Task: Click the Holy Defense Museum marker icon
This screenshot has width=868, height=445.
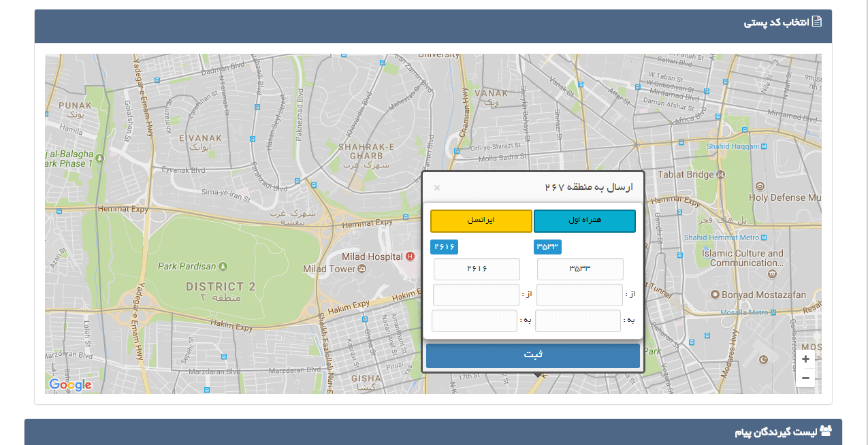Action: point(759,186)
